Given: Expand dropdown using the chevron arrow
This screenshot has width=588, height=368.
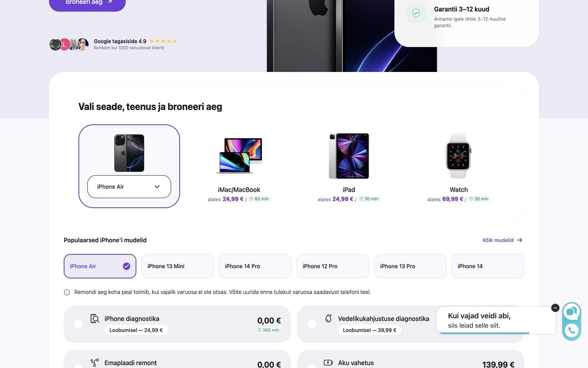Looking at the screenshot, I should point(157,187).
